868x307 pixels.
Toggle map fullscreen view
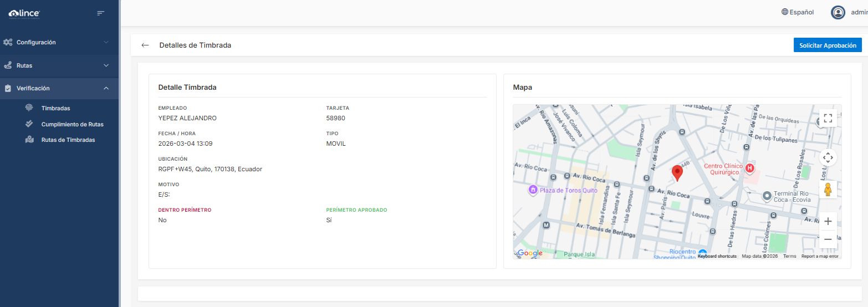coord(828,118)
